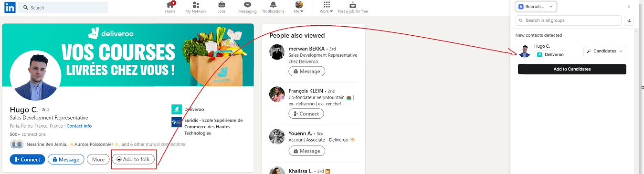Open Euridis school link

click(x=213, y=127)
